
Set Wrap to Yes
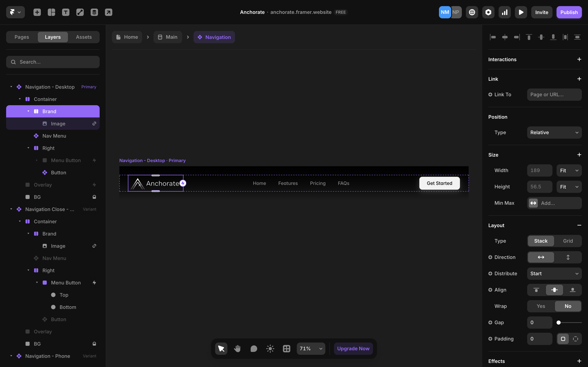click(x=541, y=306)
